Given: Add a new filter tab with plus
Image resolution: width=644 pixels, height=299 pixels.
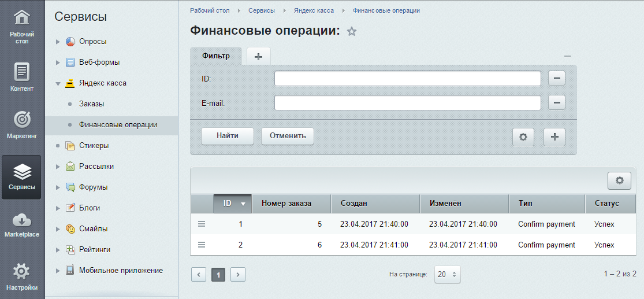Looking at the screenshot, I should tap(258, 56).
